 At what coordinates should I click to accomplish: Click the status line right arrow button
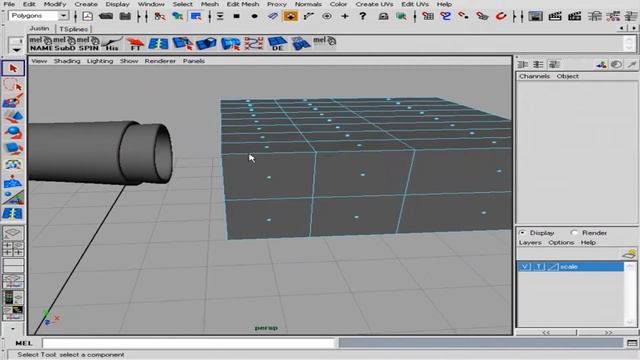pyautogui.click(x=633, y=28)
